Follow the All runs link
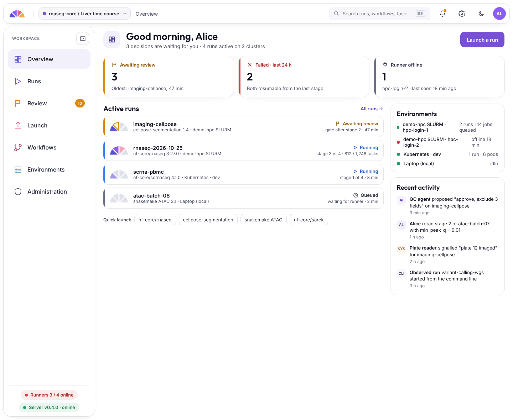This screenshot has height=420, width=513. click(372, 109)
